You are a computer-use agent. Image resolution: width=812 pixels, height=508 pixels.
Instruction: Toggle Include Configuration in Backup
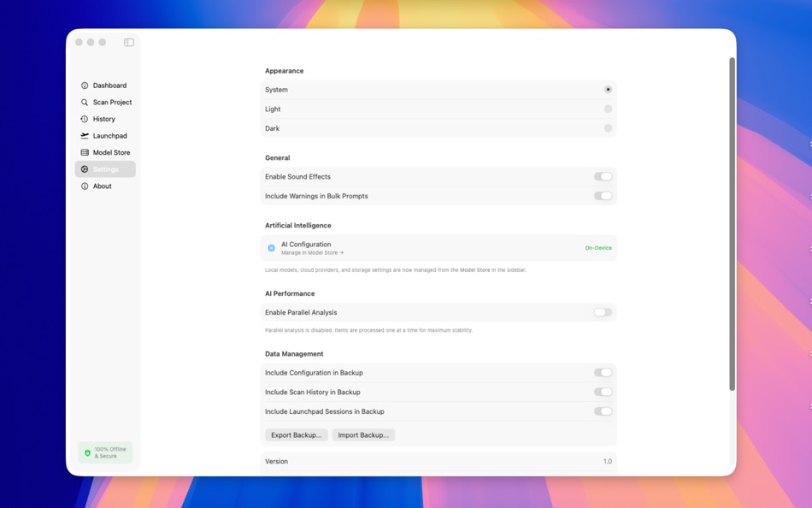click(x=604, y=372)
